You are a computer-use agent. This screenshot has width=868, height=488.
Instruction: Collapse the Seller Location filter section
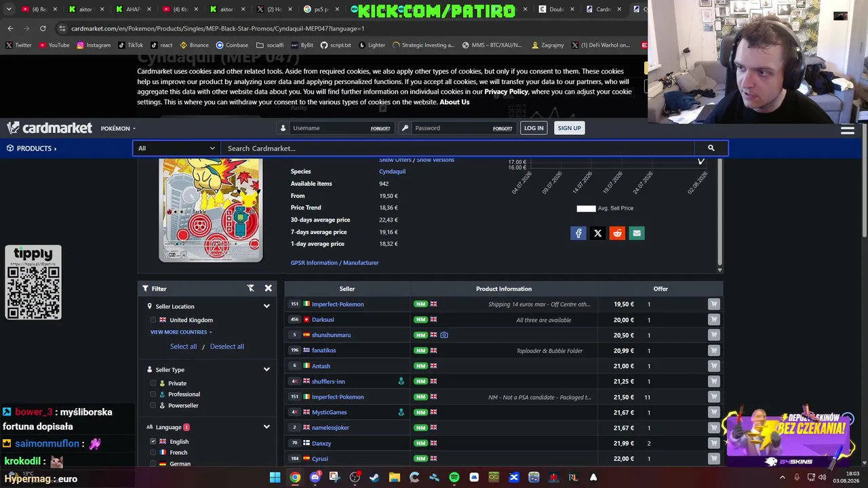(x=267, y=306)
